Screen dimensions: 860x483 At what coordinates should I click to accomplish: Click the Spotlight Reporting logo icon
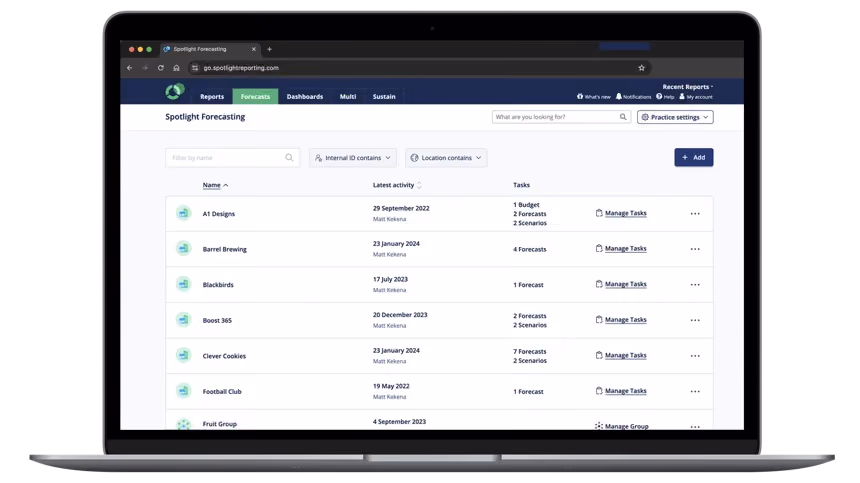pyautogui.click(x=175, y=92)
